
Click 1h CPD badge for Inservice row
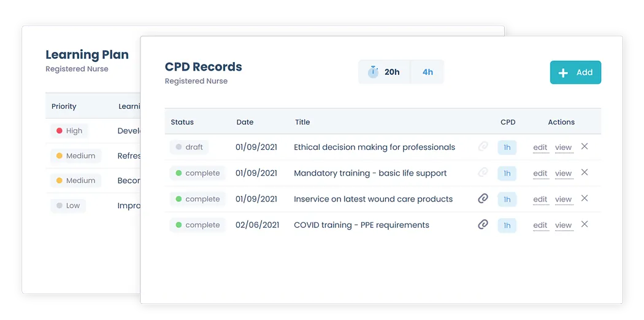[x=507, y=200]
